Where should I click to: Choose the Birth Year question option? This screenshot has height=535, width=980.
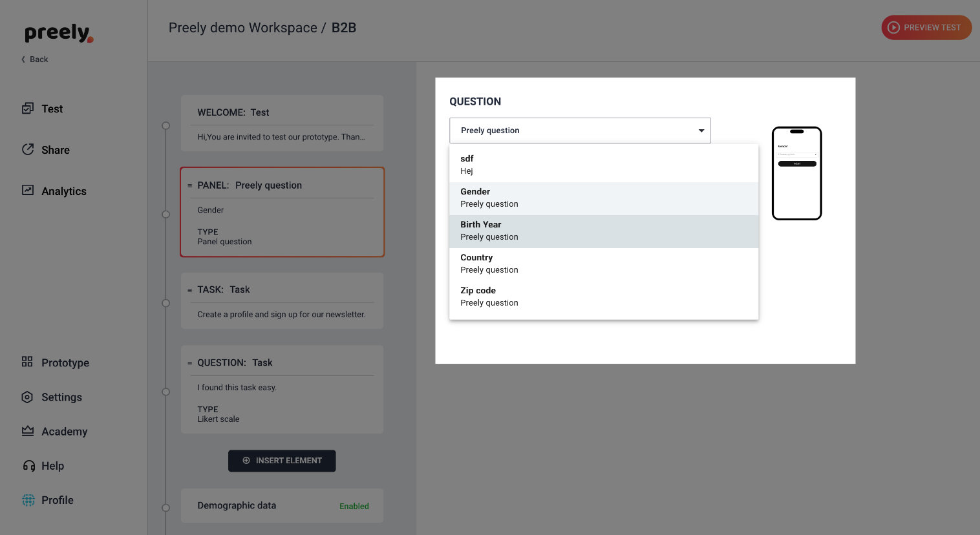[x=604, y=231]
